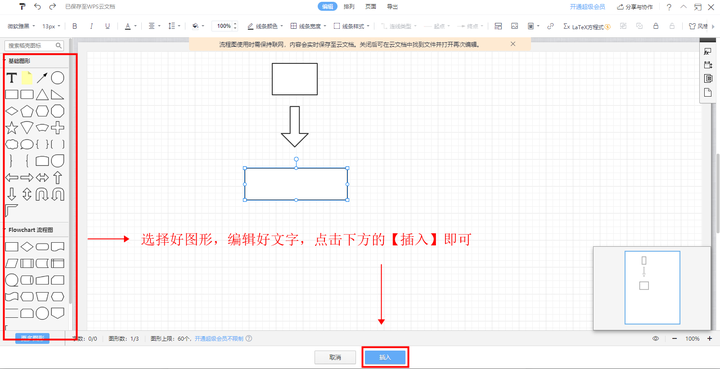Choose the circle shape in basic shapes

(57, 78)
